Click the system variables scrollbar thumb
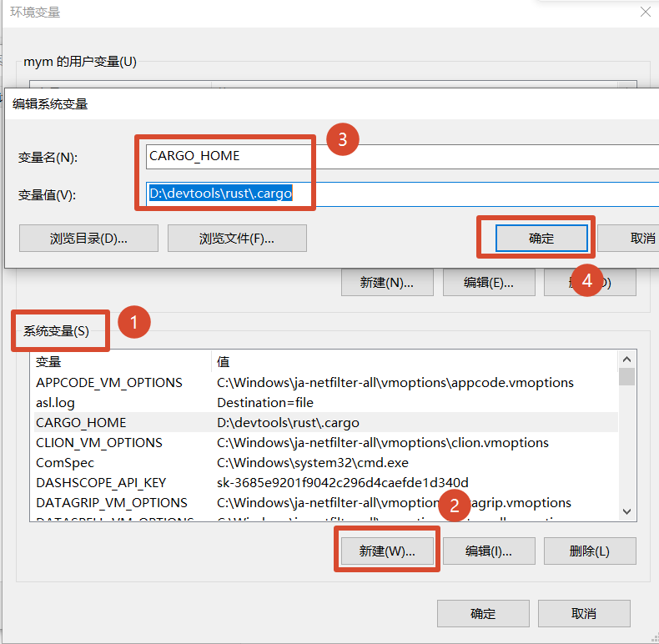 click(626, 377)
